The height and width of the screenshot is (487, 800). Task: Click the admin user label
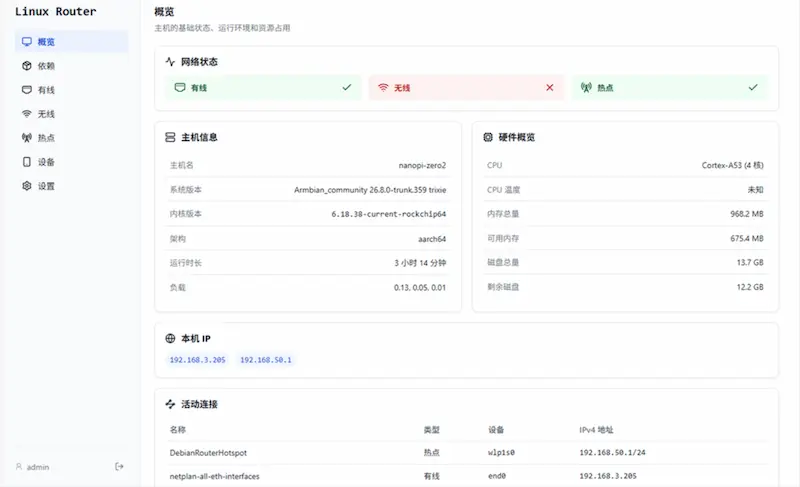pos(38,467)
